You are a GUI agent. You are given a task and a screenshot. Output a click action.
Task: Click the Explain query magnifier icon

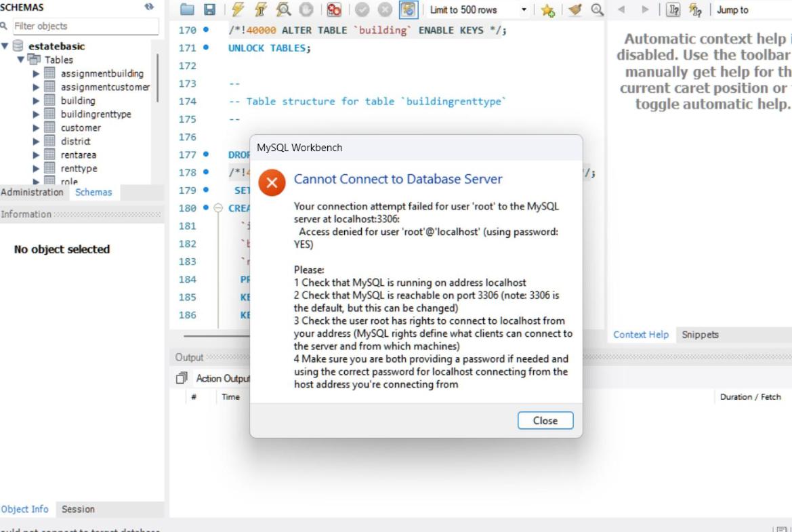pos(284,10)
